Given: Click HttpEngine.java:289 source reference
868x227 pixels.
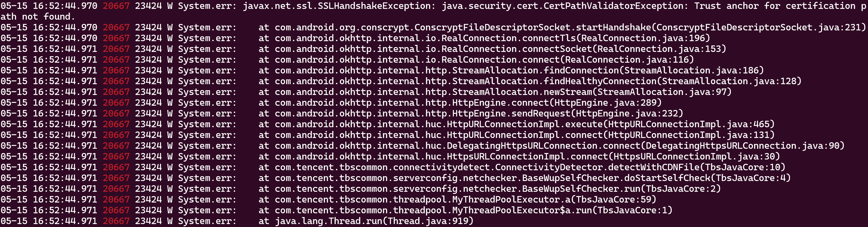Looking at the screenshot, I should (605, 103).
